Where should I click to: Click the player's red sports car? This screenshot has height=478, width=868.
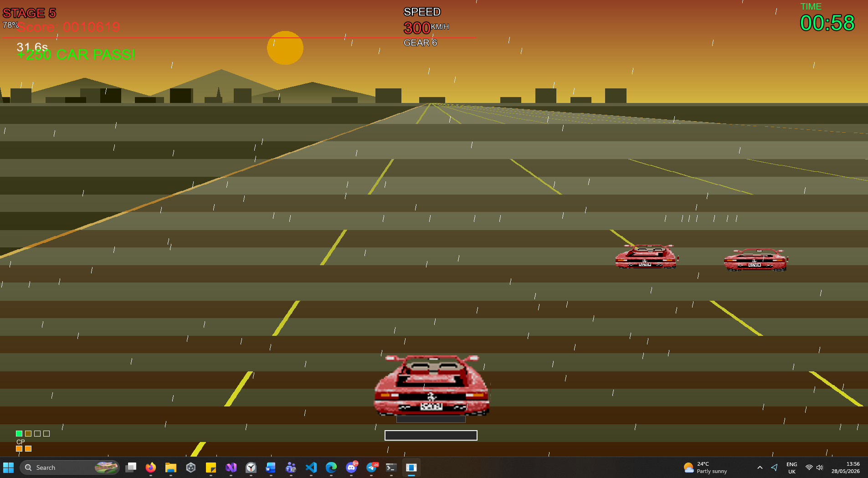coord(431,385)
